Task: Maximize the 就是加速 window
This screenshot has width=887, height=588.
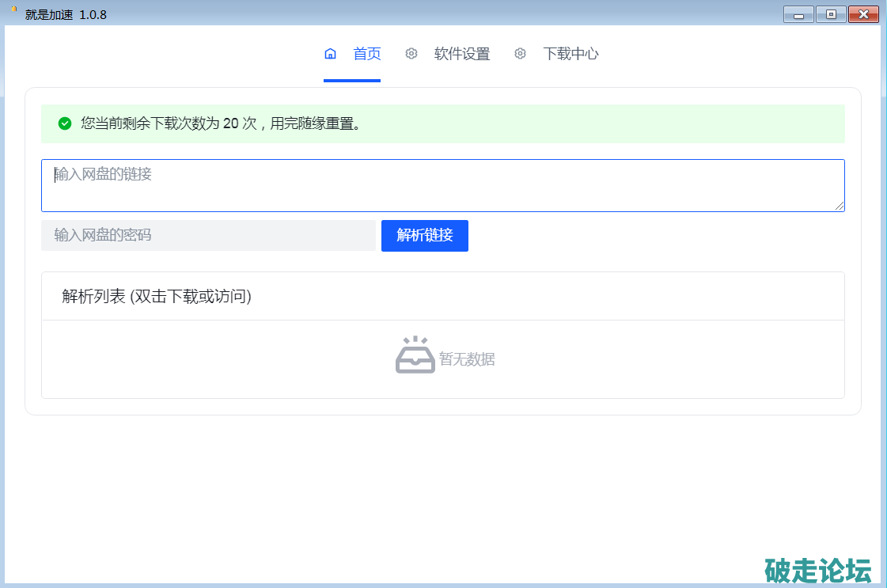Action: (x=831, y=14)
